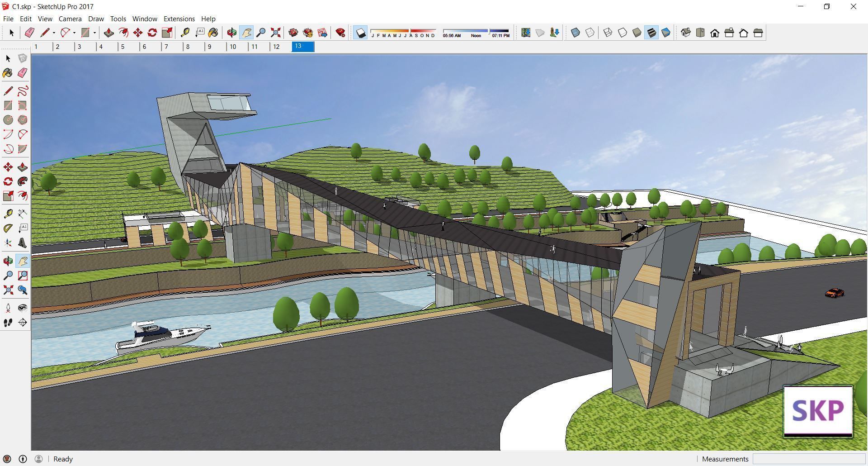
Task: Select the Circle tool
Action: coord(8,120)
